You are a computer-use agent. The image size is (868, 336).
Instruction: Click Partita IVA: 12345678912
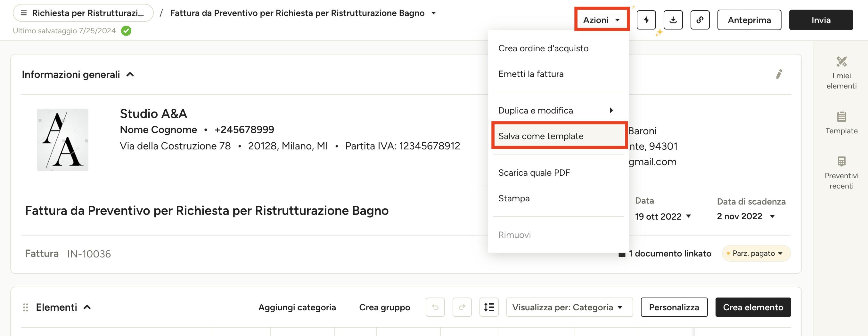point(403,146)
